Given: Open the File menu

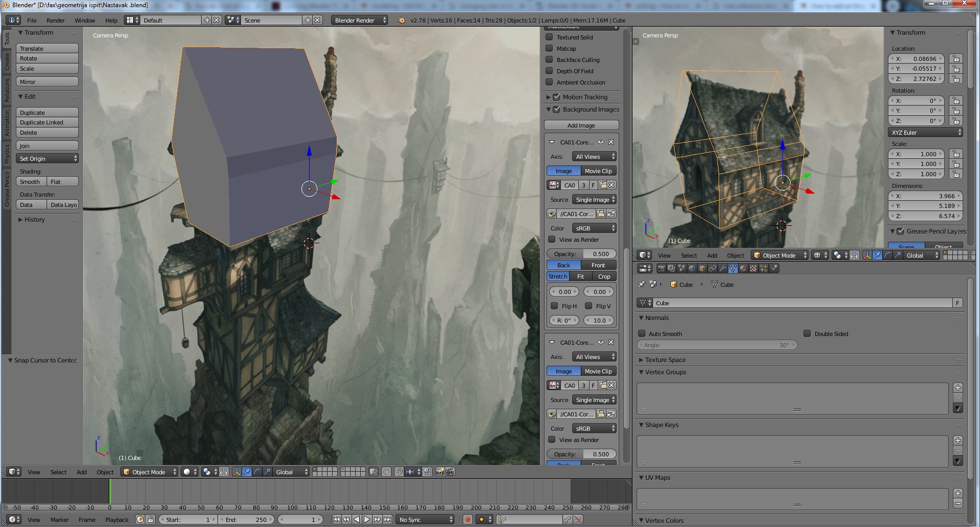Looking at the screenshot, I should [x=32, y=20].
